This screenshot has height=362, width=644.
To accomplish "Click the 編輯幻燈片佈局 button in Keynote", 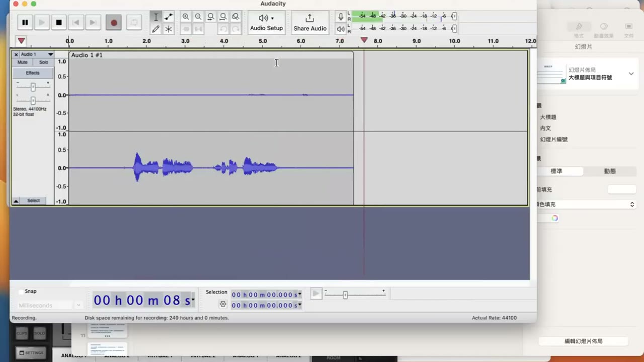I will coord(583,341).
